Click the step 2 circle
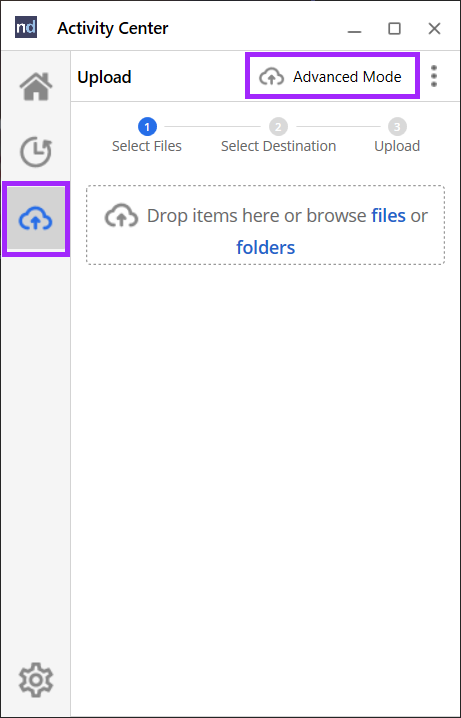Viewport: 461px width, 718px height. [278, 126]
